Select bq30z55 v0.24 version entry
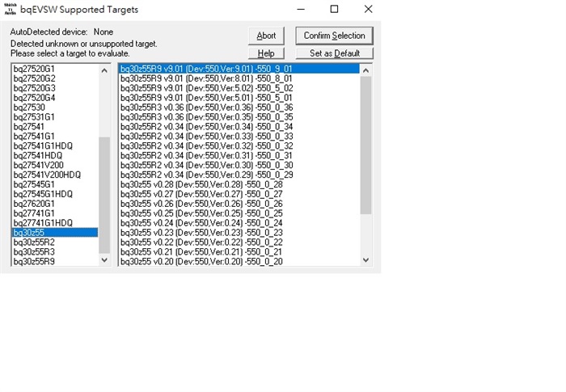The image size is (566, 392). [x=239, y=223]
